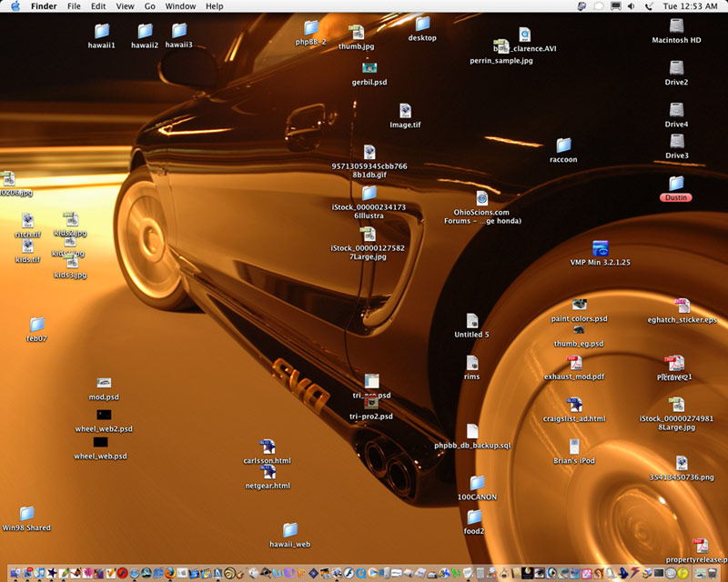Image resolution: width=728 pixels, height=582 pixels.
Task: Open the Help menu
Action: point(215,6)
